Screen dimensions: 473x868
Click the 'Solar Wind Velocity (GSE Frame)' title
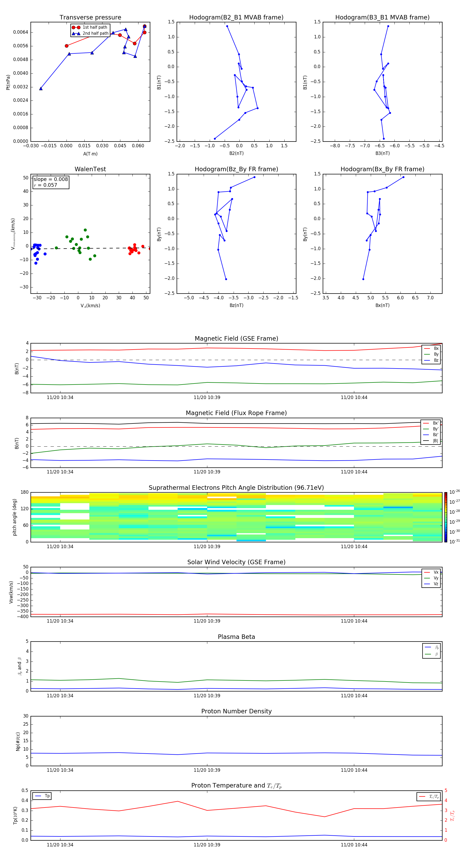point(236,562)
